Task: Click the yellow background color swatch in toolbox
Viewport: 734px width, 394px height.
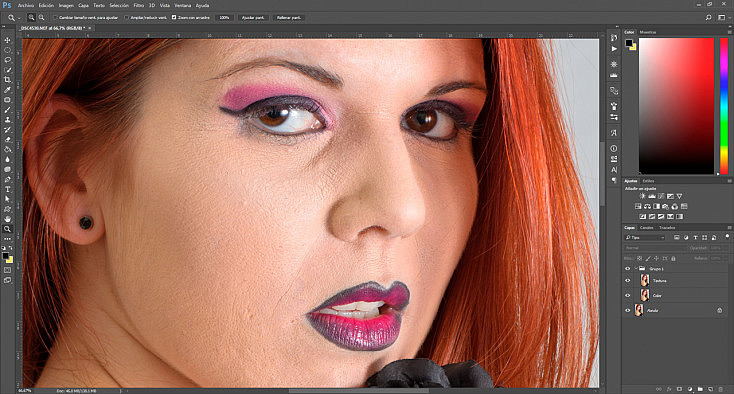Action: (x=10, y=260)
